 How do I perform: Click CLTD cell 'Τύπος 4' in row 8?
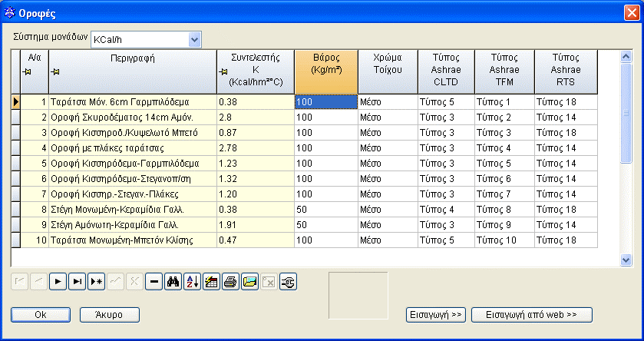(x=446, y=210)
